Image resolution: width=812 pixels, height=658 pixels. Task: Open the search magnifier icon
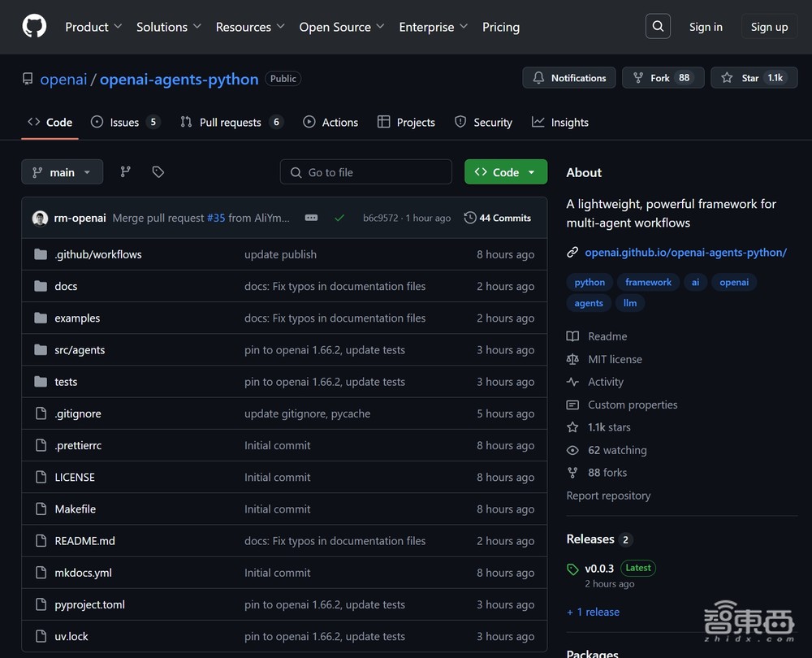(x=659, y=26)
